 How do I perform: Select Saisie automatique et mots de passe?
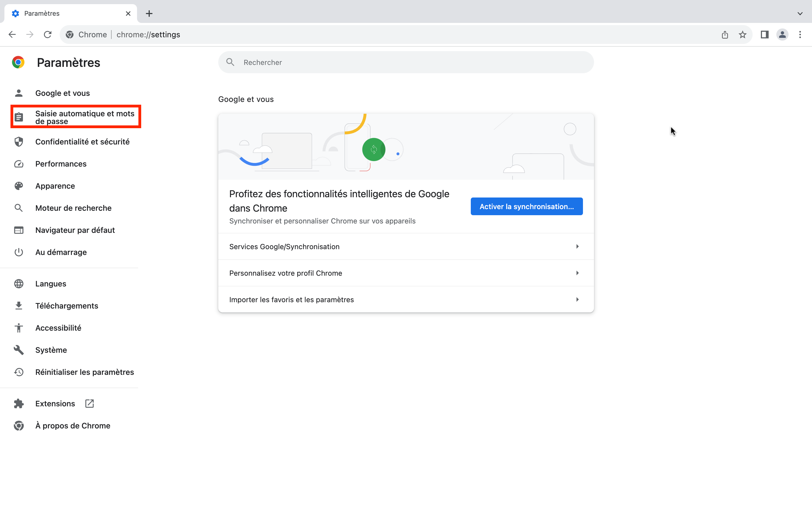click(85, 117)
